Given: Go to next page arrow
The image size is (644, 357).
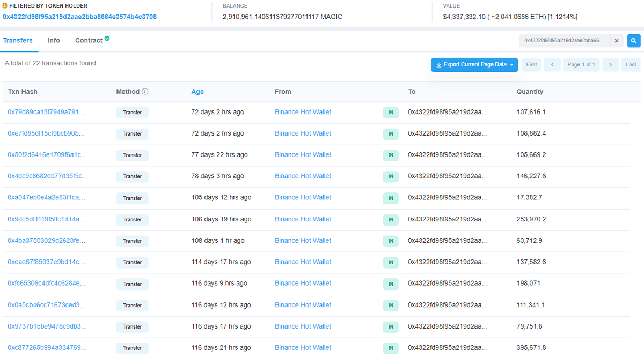Looking at the screenshot, I should click(611, 65).
